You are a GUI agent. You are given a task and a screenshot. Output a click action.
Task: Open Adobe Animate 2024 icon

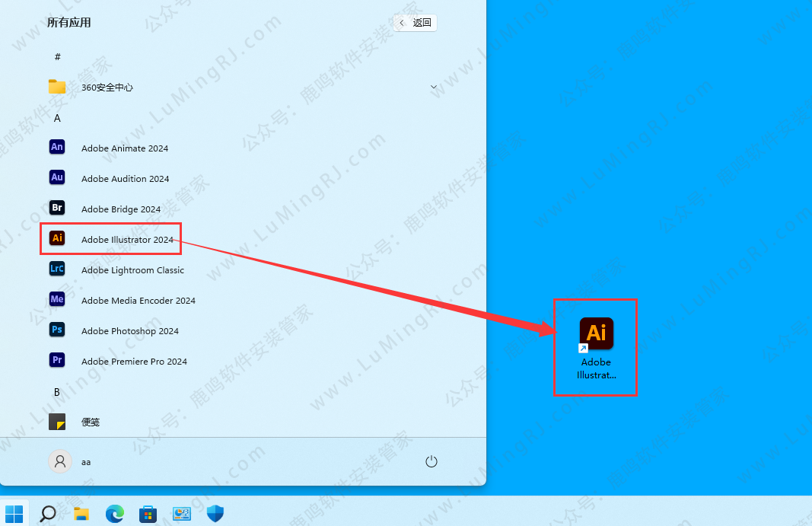coord(57,147)
